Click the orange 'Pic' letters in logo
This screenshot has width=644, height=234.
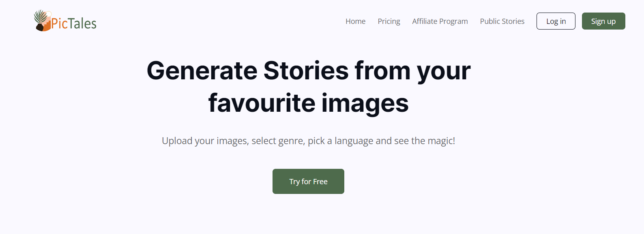59,23
